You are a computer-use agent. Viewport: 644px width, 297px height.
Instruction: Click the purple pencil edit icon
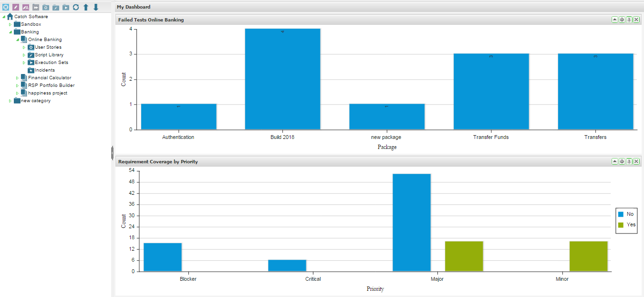(x=16, y=7)
